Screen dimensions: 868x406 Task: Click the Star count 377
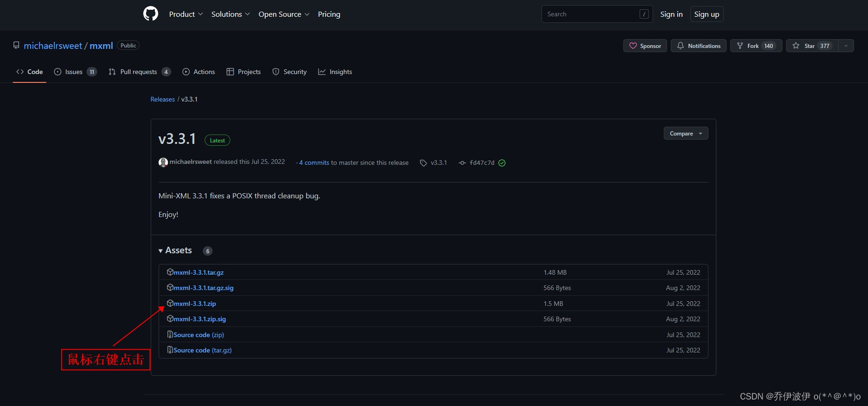coord(825,46)
